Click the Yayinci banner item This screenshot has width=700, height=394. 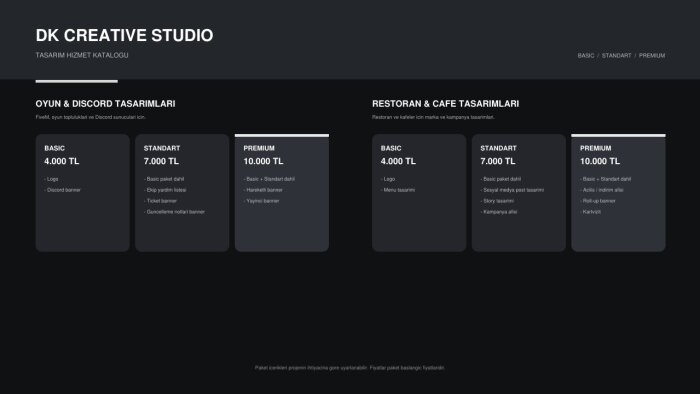pos(262,201)
